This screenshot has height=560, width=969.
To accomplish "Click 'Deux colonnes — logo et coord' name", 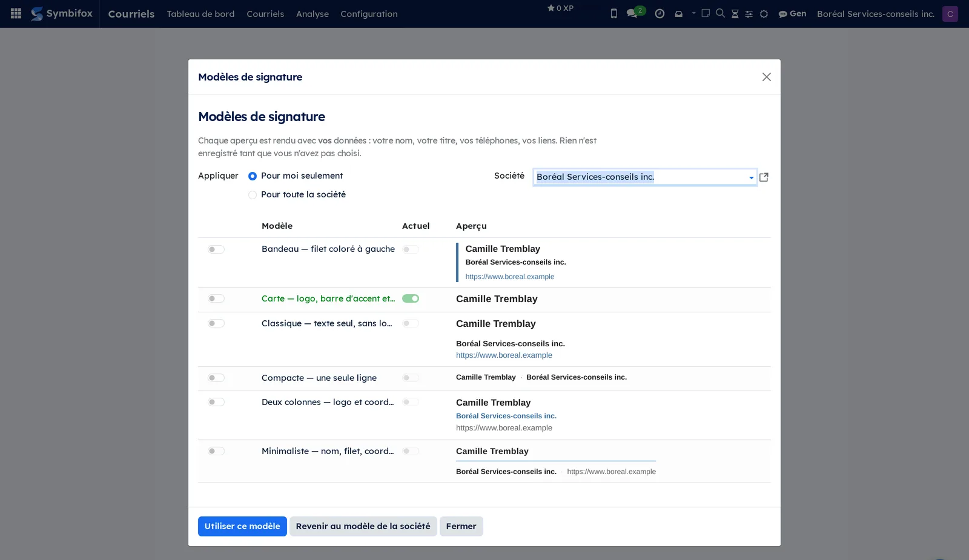I will [328, 402].
